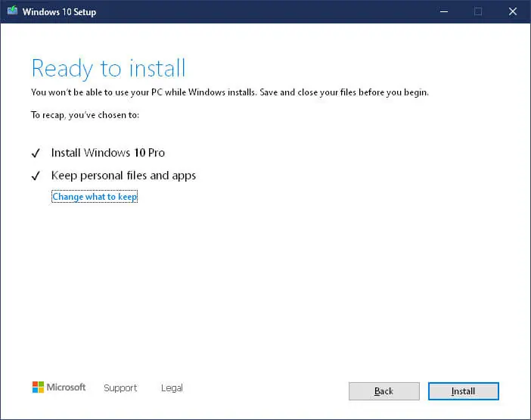Click the Windows 10 Setup title bar icon

pos(13,11)
